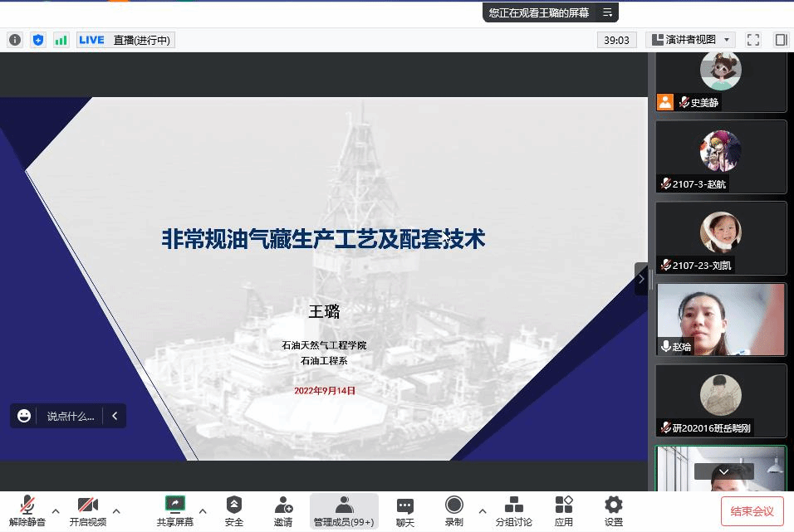
Task: Click the LIVE 直播(进行中) indicator
Action: click(x=125, y=40)
